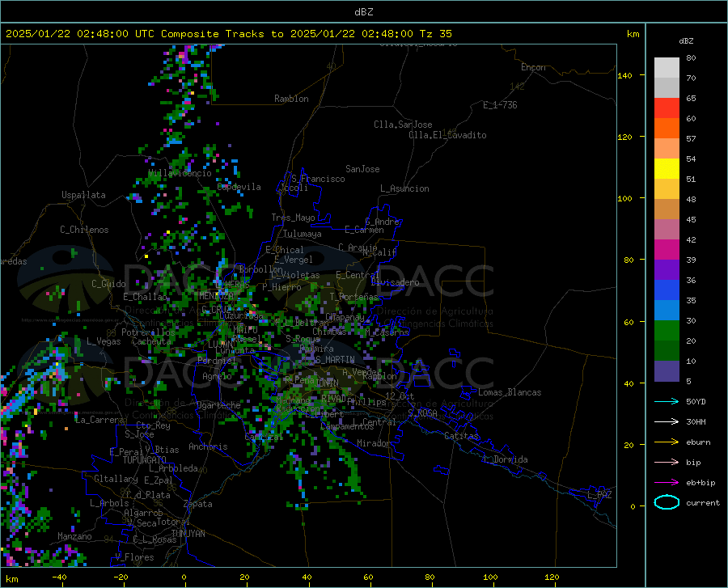Click the 50YD cyan arrow legend icon
The width and height of the screenshot is (728, 588).
tap(667, 401)
